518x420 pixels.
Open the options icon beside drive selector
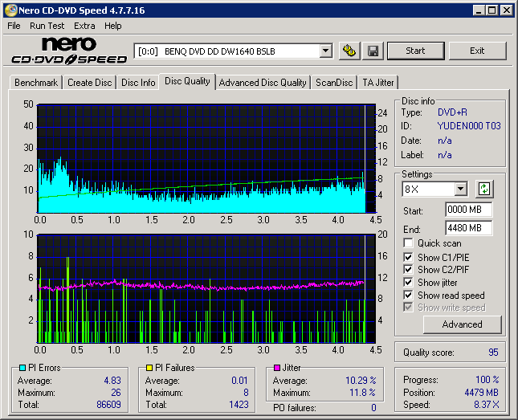(349, 51)
